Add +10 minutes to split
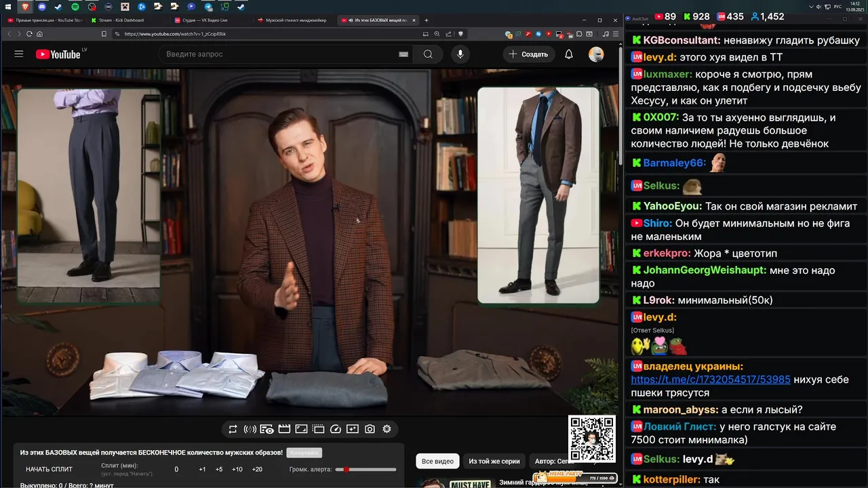 point(237,469)
